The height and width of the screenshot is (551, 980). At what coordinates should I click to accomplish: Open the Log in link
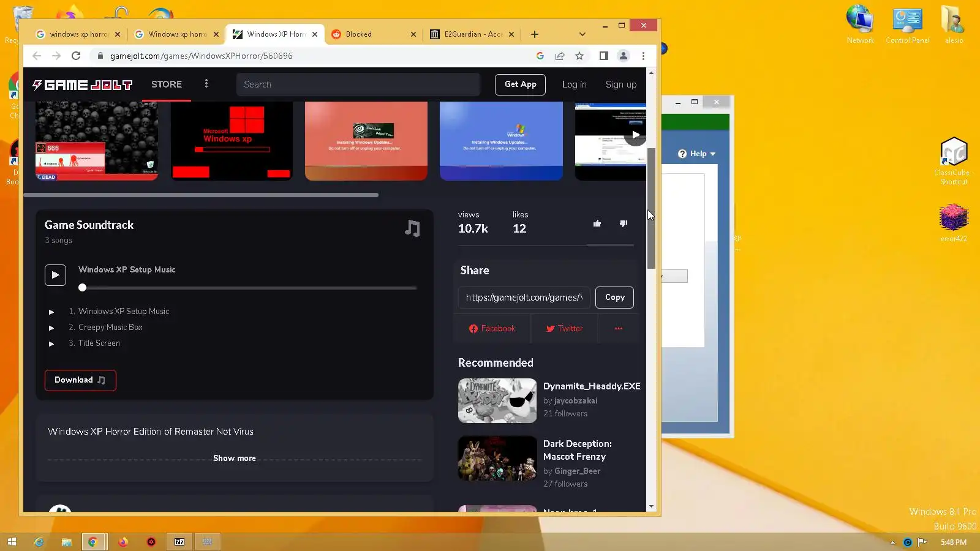pyautogui.click(x=575, y=84)
